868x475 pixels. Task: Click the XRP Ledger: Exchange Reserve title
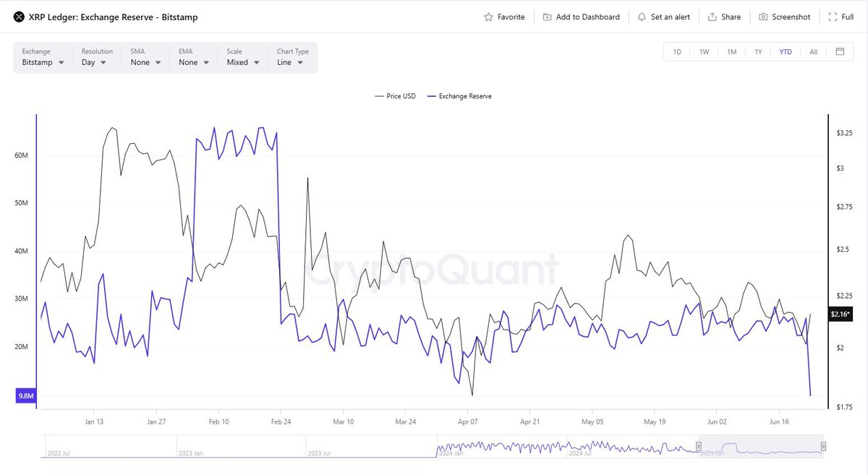pyautogui.click(x=113, y=17)
